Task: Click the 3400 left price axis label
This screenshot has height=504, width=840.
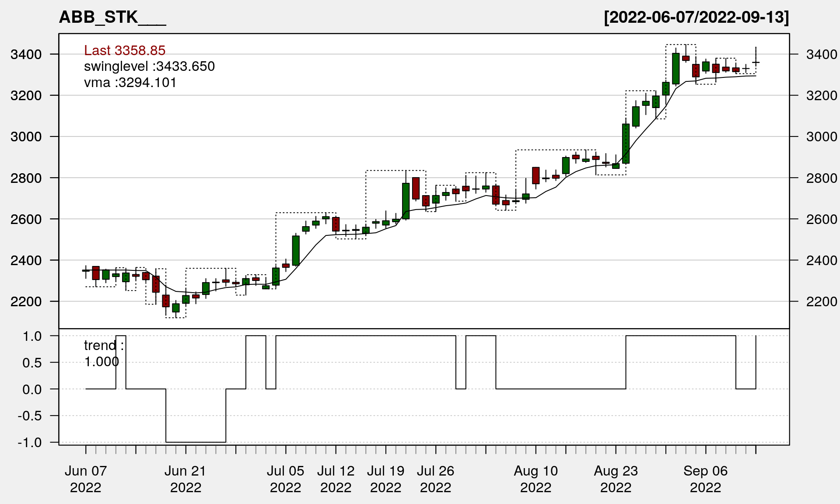Action: (26, 55)
